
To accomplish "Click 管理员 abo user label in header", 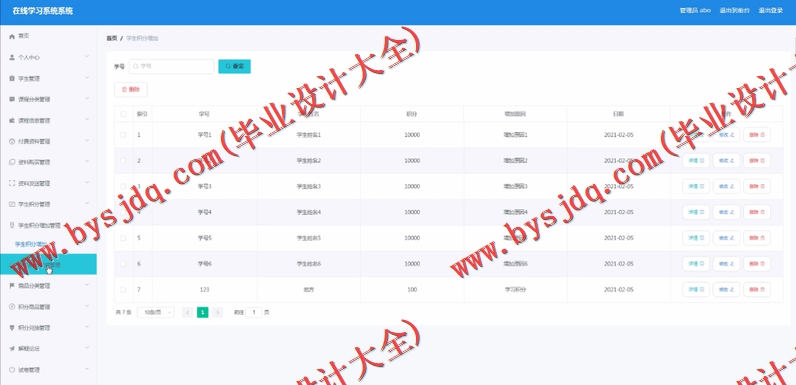I will point(695,11).
